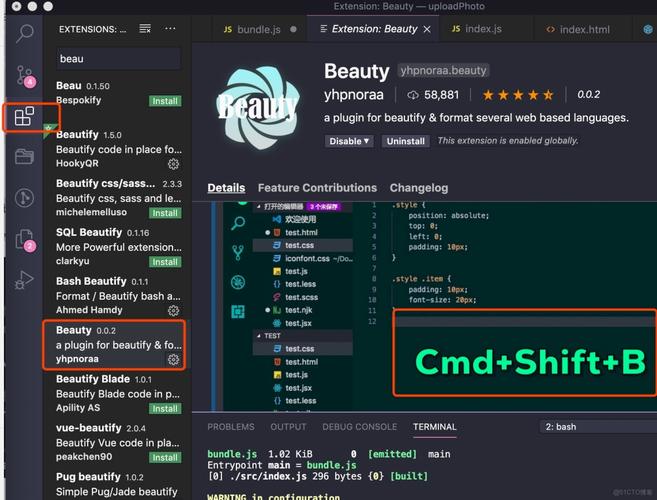Screen dimensions: 657x500
Task: Open the files icon with badge 2
Action: click(25, 240)
